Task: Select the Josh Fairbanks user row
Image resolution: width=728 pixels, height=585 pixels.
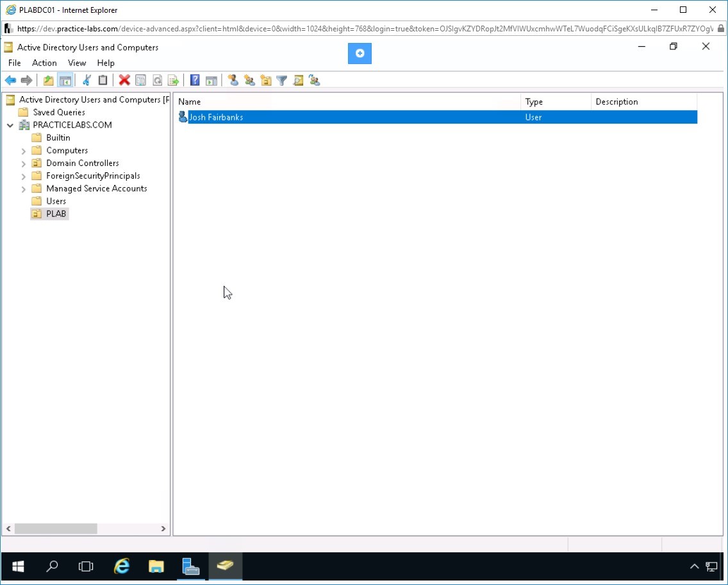Action: click(437, 117)
